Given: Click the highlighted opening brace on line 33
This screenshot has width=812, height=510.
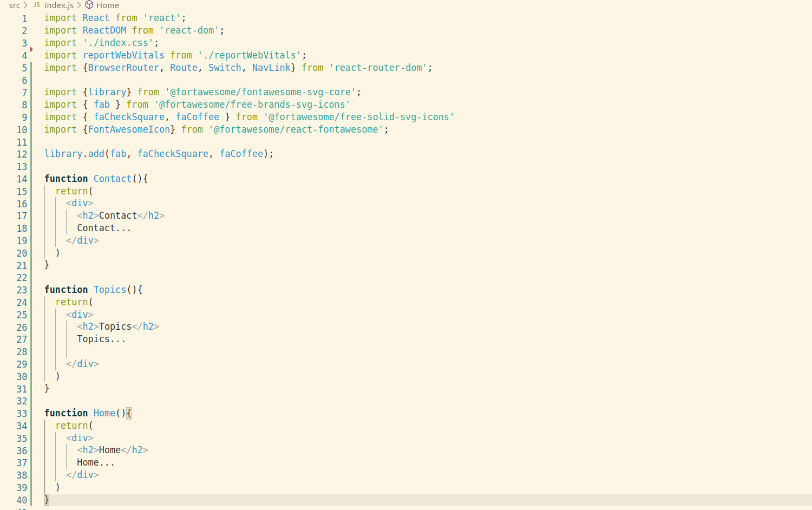Looking at the screenshot, I should [x=129, y=413].
